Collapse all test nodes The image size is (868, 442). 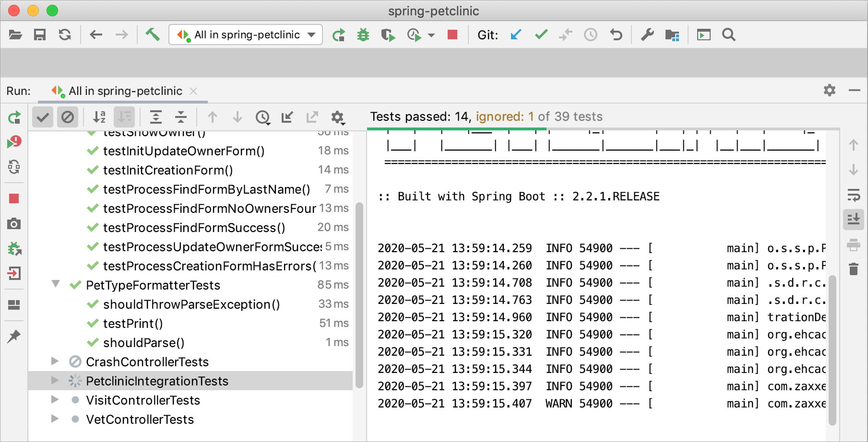click(x=181, y=117)
